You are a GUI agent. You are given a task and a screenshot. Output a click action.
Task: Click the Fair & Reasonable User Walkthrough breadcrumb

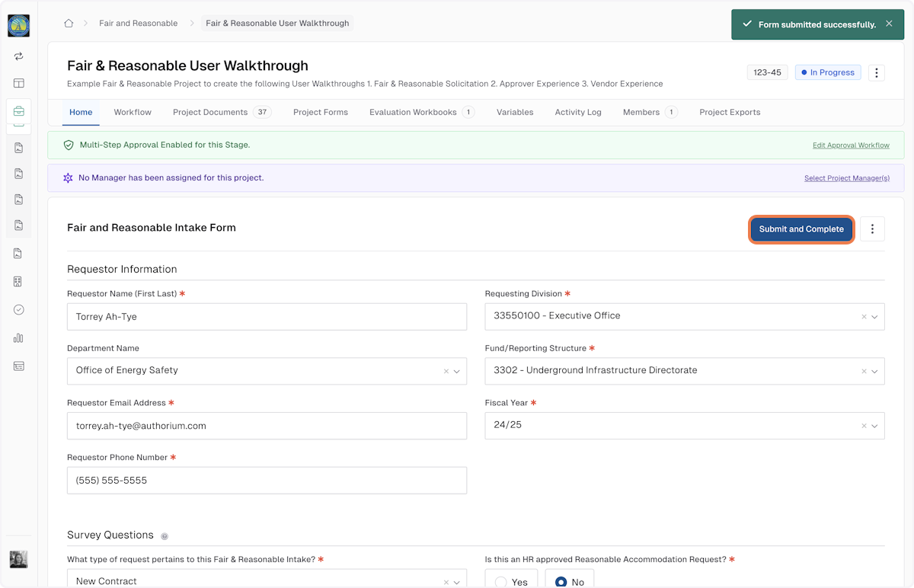pyautogui.click(x=277, y=24)
